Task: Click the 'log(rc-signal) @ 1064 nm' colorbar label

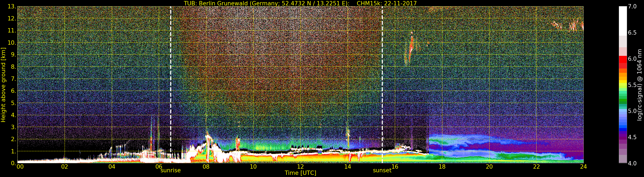Action: [639, 85]
